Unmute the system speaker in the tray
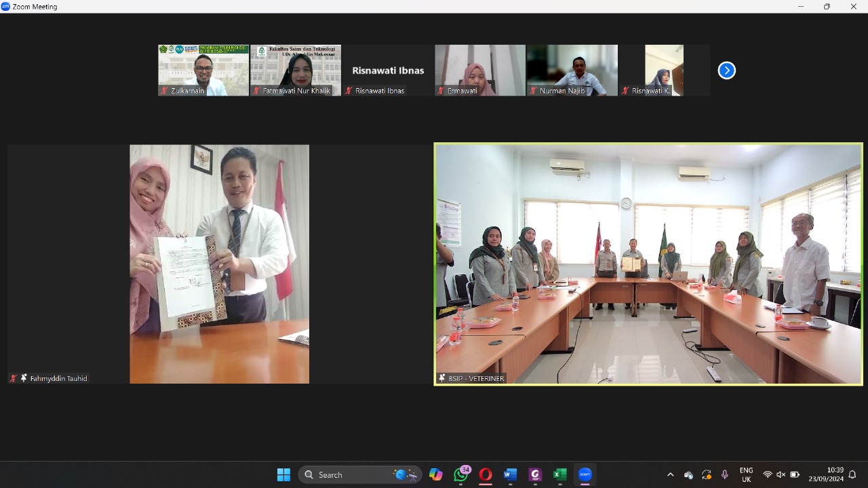The width and height of the screenshot is (868, 488). (x=781, y=474)
